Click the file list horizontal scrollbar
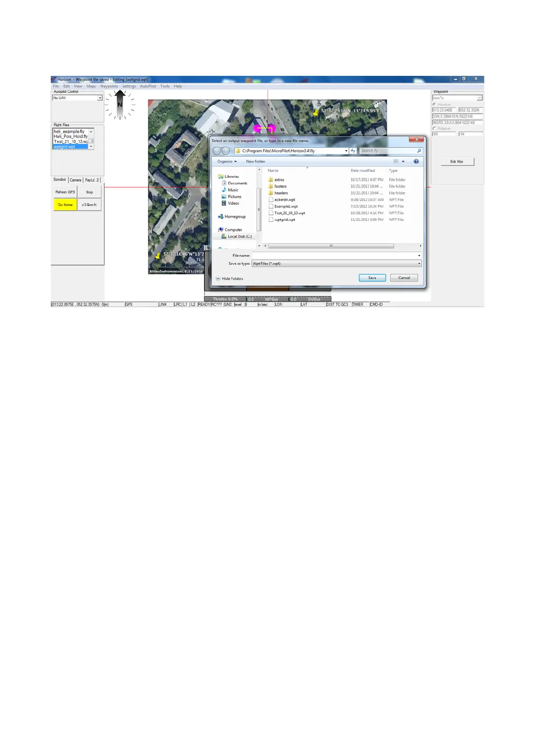This screenshot has width=535, height=756. point(331,246)
